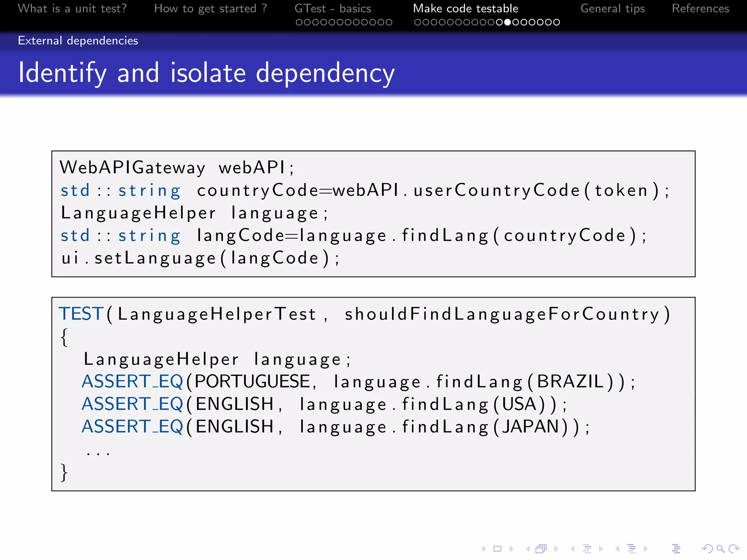Click the magnifying glass search icon
The height and width of the screenshot is (560, 747).
pyautogui.click(x=720, y=549)
